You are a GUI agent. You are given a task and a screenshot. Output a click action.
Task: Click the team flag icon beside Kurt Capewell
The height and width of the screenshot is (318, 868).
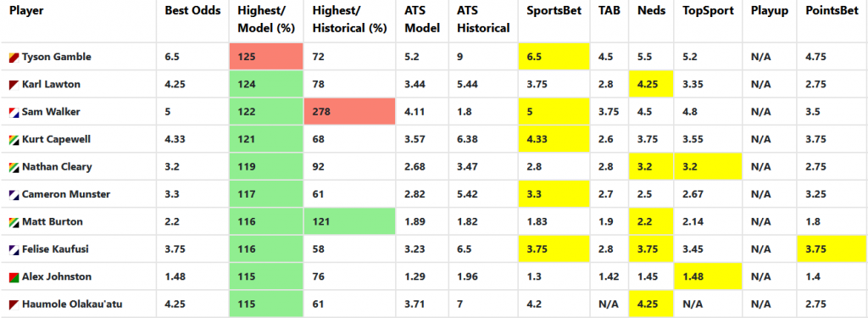14,140
